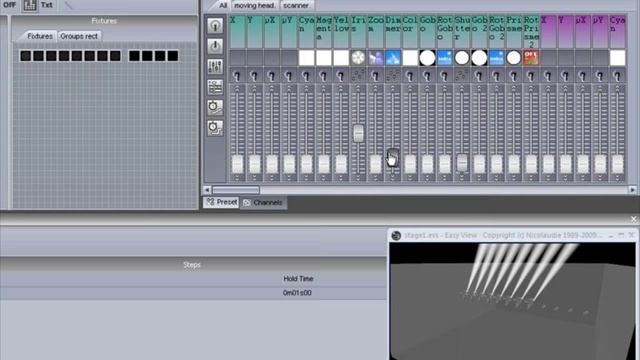The image size is (640, 360).
Task: Click the Shutter channel fader handle
Action: pos(462,163)
